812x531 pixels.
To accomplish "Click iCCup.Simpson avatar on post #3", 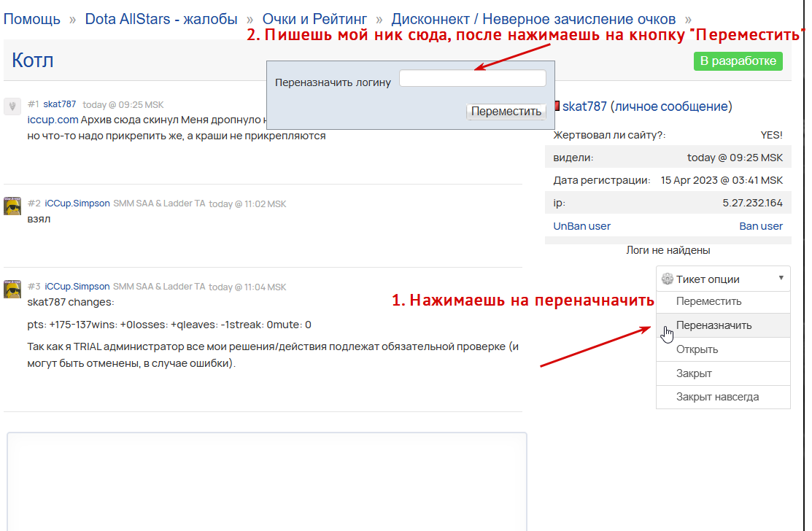I will [12, 289].
